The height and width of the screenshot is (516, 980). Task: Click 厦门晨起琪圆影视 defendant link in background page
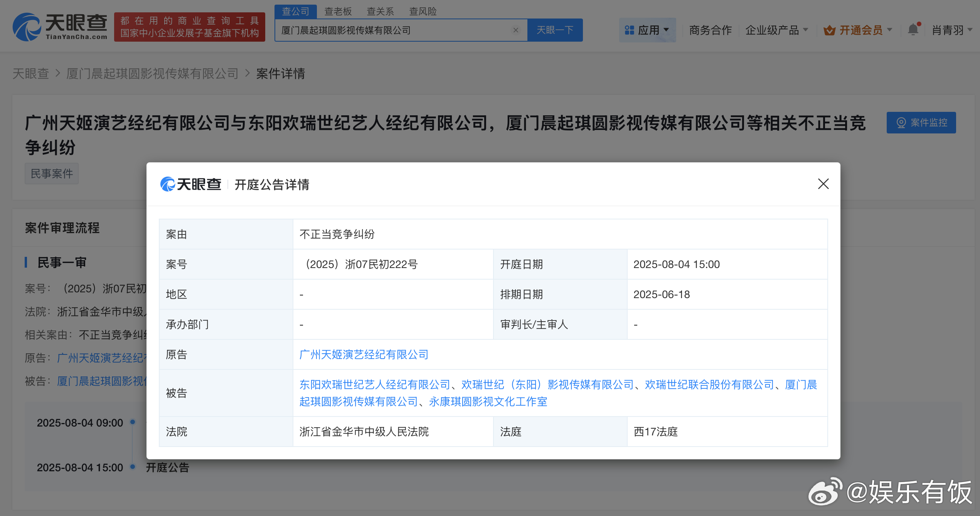[102, 381]
